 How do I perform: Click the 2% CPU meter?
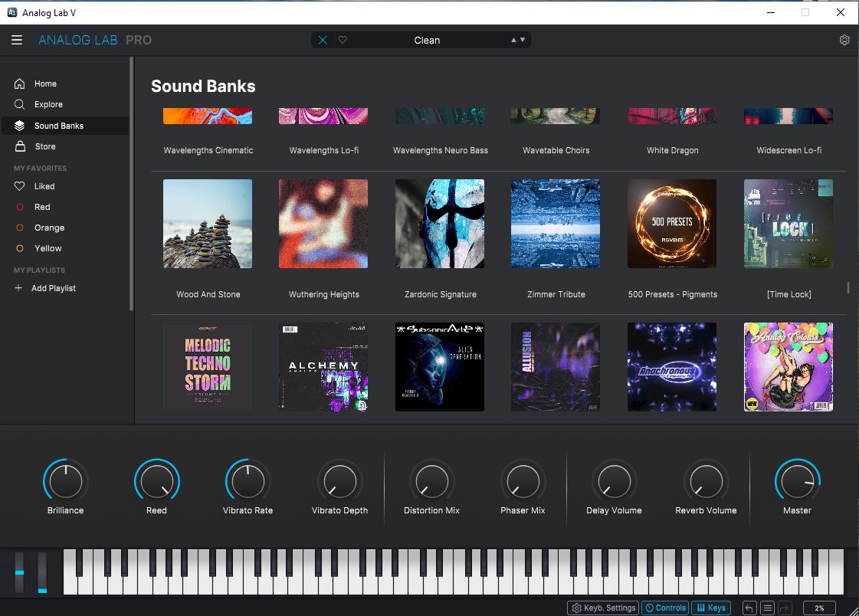click(819, 608)
